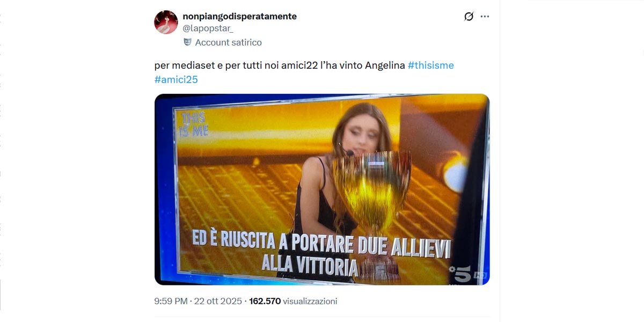Open the nonpiangodisperatamente display name
The image size is (644, 322).
(239, 16)
